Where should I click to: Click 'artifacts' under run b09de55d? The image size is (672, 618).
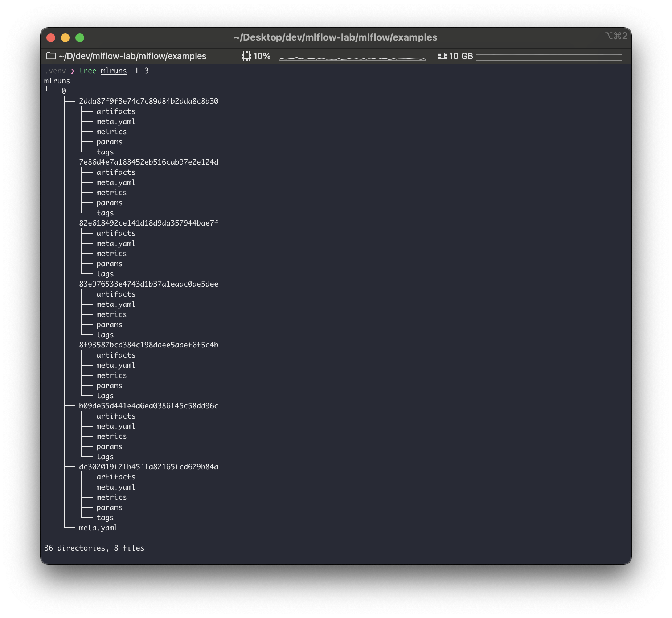click(116, 416)
